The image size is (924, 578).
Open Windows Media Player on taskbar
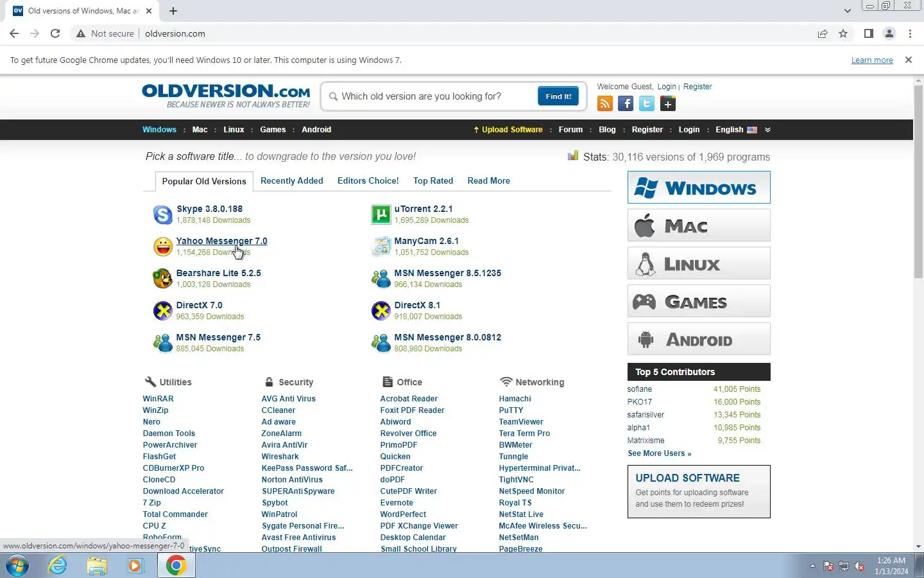tap(135, 566)
